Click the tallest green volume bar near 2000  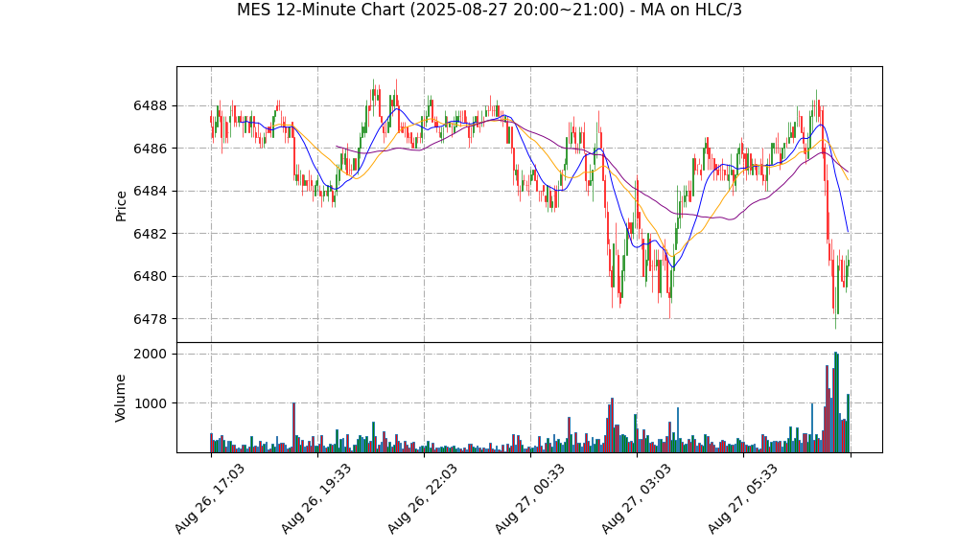pyautogui.click(x=835, y=402)
